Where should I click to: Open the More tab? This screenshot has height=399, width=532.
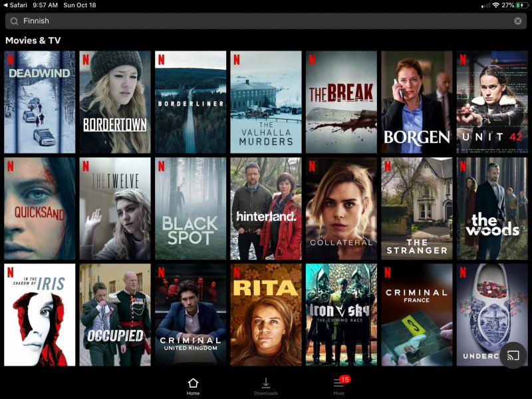(338, 386)
